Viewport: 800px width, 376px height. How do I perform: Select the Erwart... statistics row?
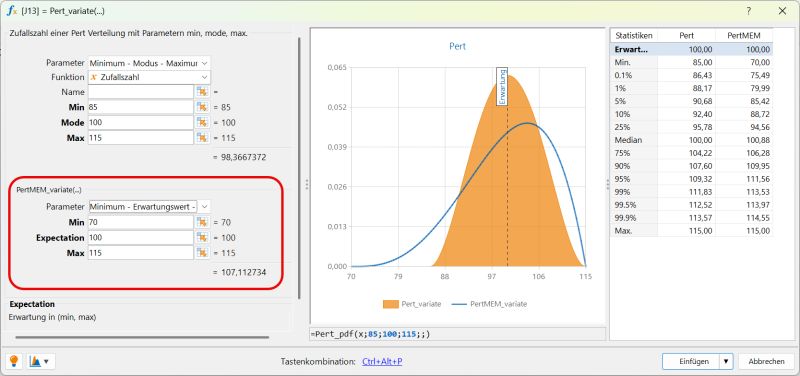pos(691,49)
